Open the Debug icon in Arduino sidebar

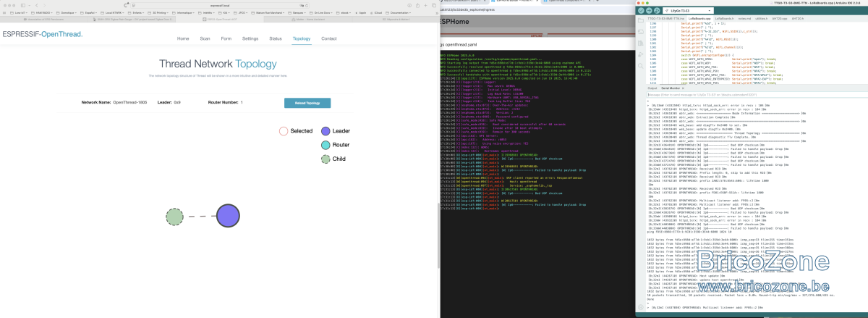click(641, 55)
